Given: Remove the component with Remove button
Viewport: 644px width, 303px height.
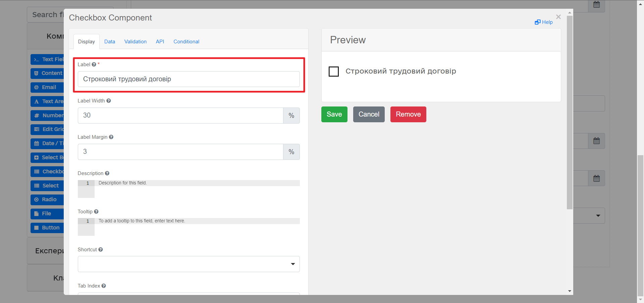Looking at the screenshot, I should coord(408,114).
